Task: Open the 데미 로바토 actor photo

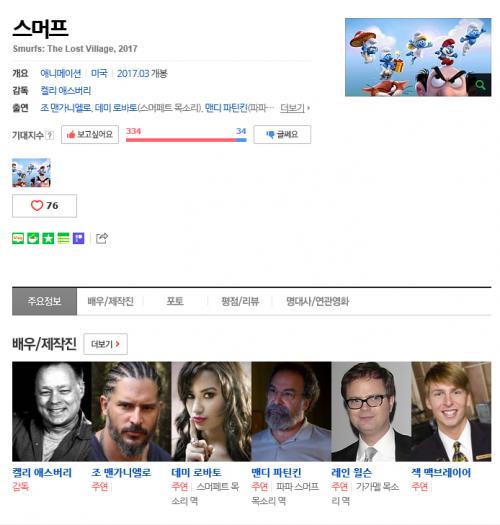Action: [211, 411]
